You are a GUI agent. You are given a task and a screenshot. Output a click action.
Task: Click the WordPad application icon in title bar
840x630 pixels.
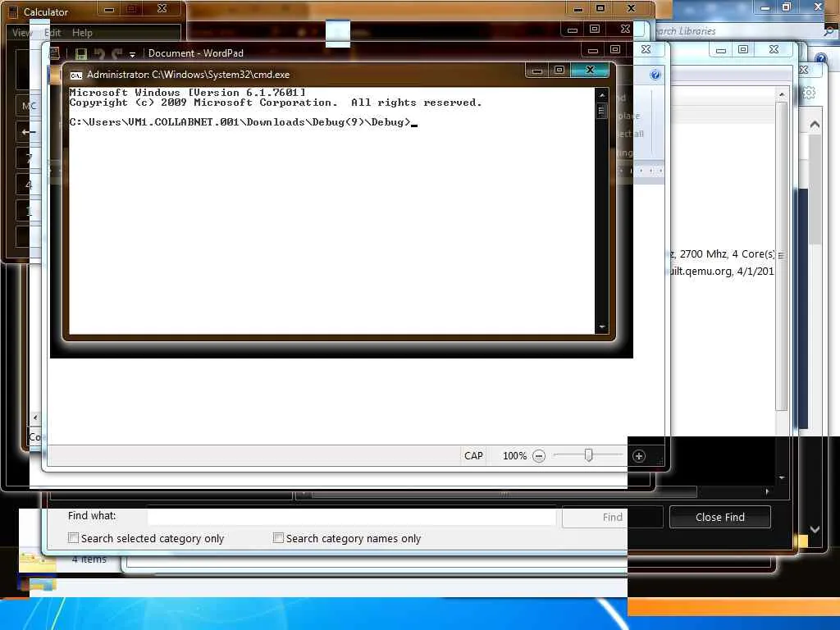(54, 53)
